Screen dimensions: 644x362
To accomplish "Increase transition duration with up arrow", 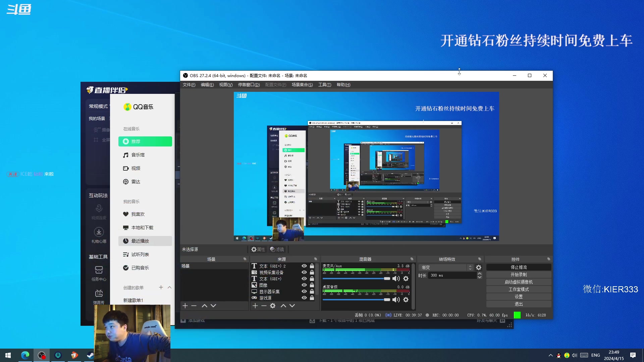I will tap(480, 274).
